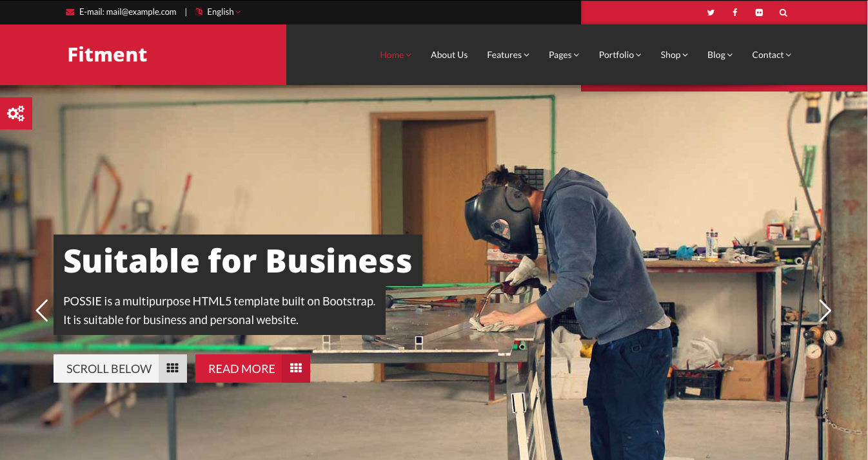Click the Fitment logo

pos(107,55)
